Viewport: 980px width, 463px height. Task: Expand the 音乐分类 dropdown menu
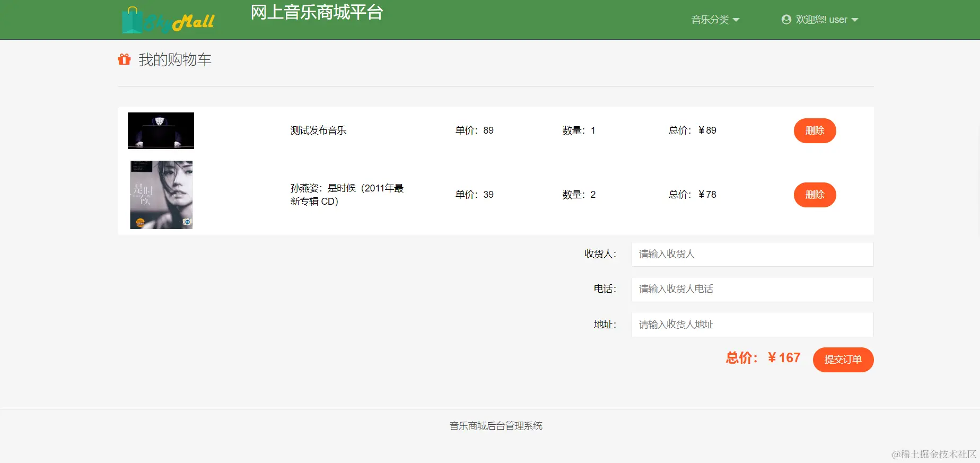pyautogui.click(x=715, y=20)
